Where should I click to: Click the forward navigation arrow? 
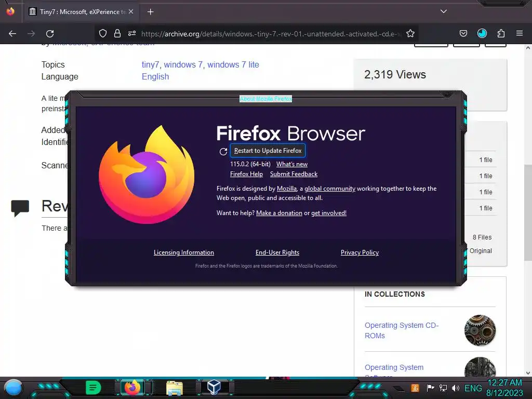31,34
